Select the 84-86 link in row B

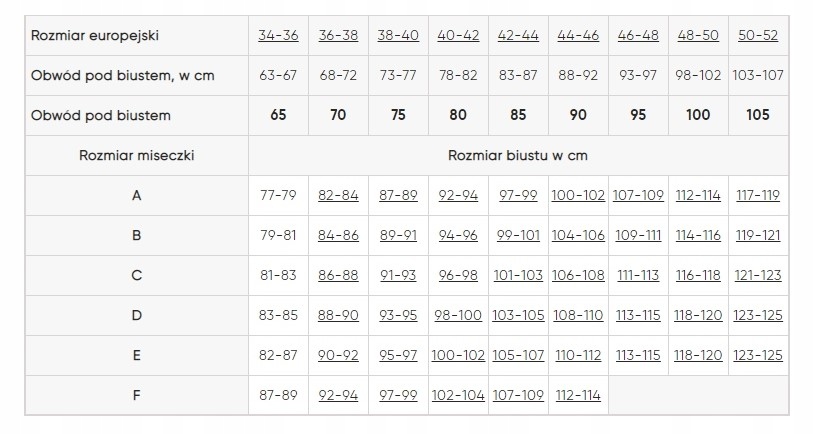click(338, 235)
